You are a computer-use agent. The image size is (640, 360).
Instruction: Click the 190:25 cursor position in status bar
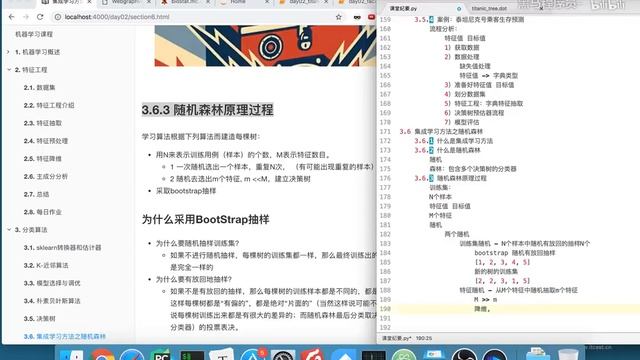click(x=424, y=338)
